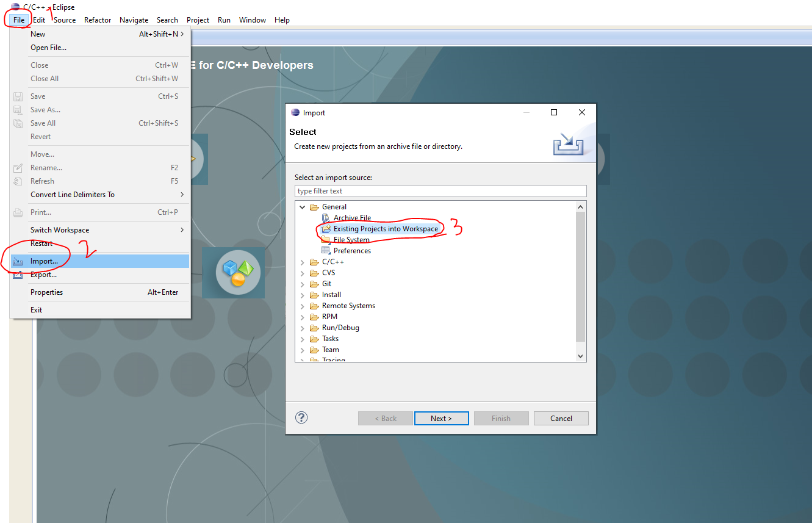The image size is (812, 523).
Task: Open Convert Line Delimiters To submenu
Action: [x=100, y=195]
